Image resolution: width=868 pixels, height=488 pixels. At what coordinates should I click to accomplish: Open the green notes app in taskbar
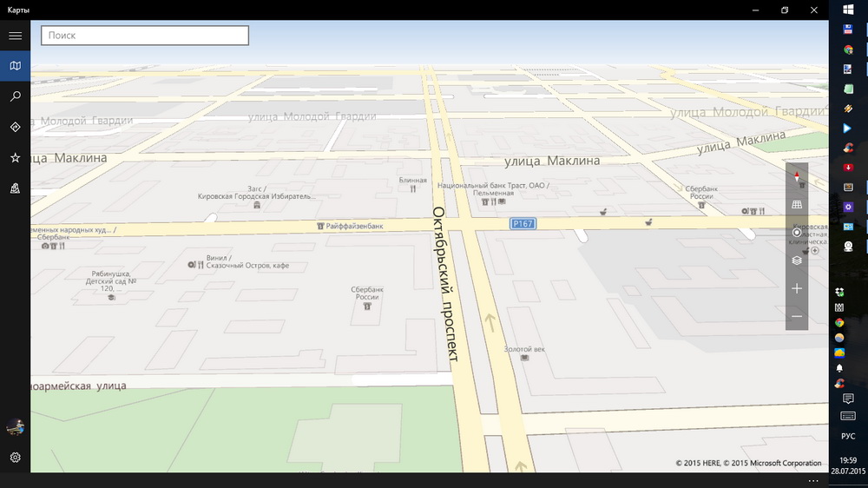click(x=848, y=89)
